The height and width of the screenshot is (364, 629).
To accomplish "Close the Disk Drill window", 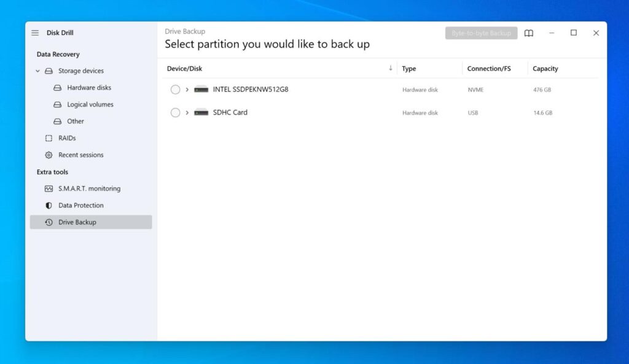I will point(596,33).
